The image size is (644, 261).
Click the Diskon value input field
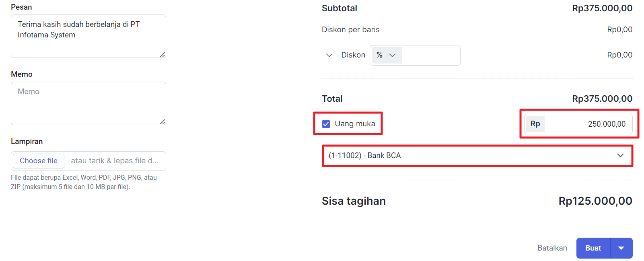pyautogui.click(x=431, y=55)
